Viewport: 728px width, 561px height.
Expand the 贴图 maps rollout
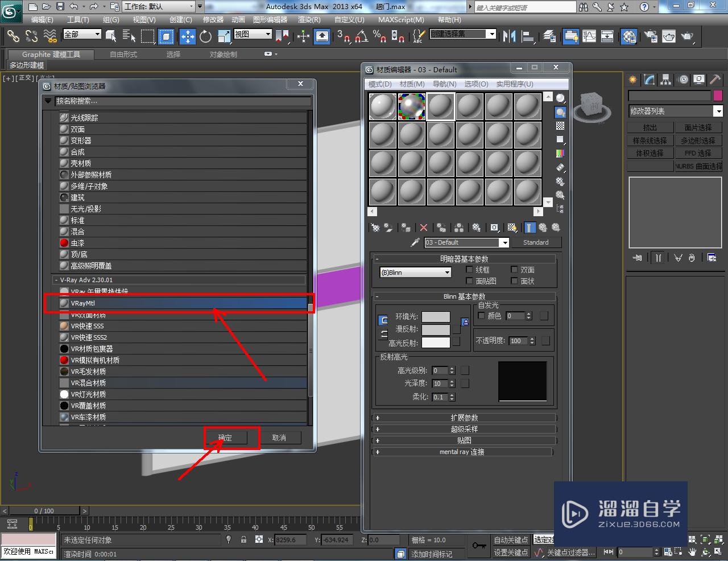464,440
